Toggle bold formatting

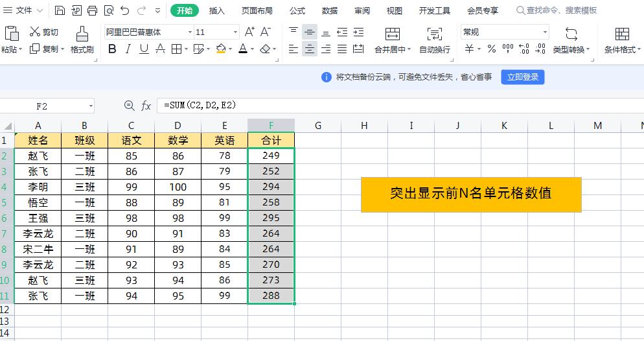[x=112, y=49]
